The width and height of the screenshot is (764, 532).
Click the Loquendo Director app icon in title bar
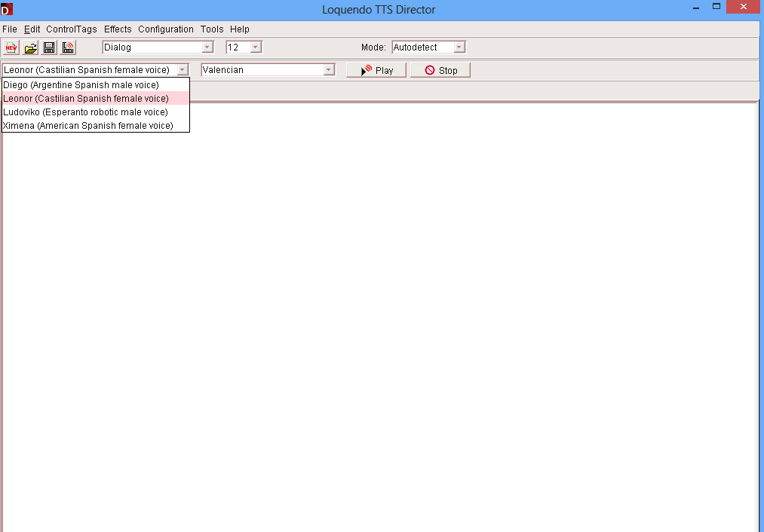click(x=6, y=9)
